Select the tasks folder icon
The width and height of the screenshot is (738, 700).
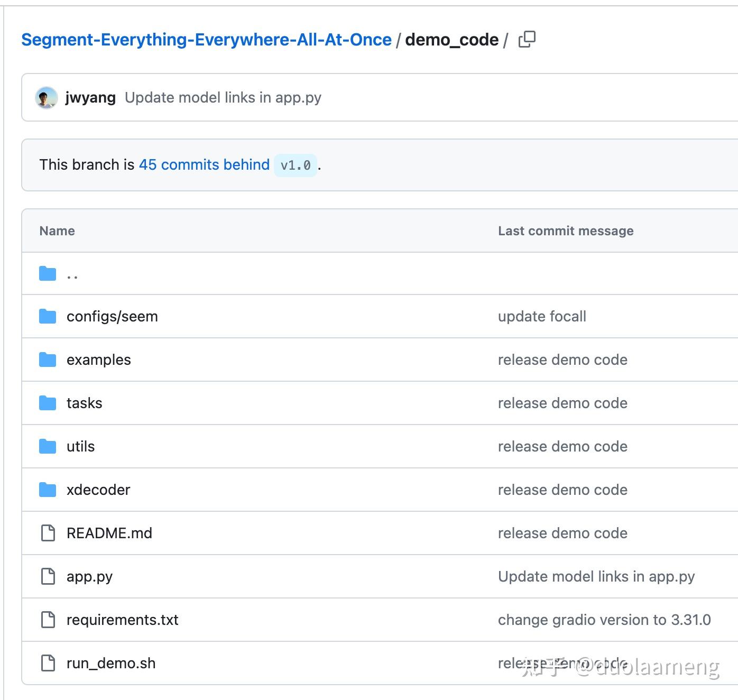pos(47,403)
